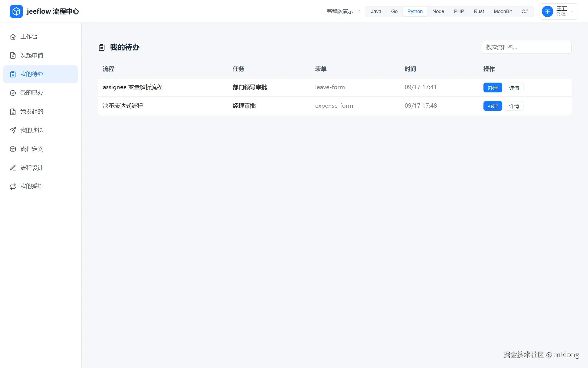This screenshot has width=588, height=368.
Task: Click the 我的已办 check-circle icon
Action: point(13,93)
